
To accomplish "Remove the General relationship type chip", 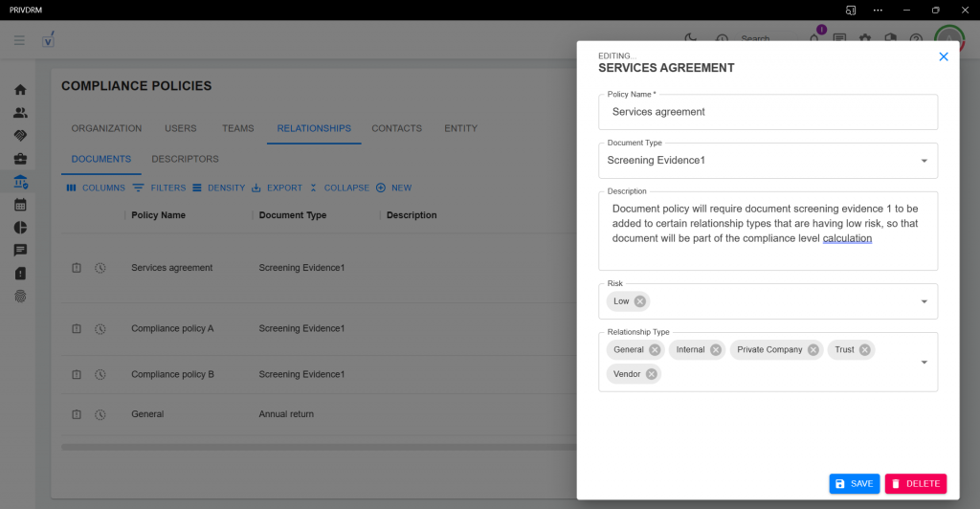I will coord(655,350).
